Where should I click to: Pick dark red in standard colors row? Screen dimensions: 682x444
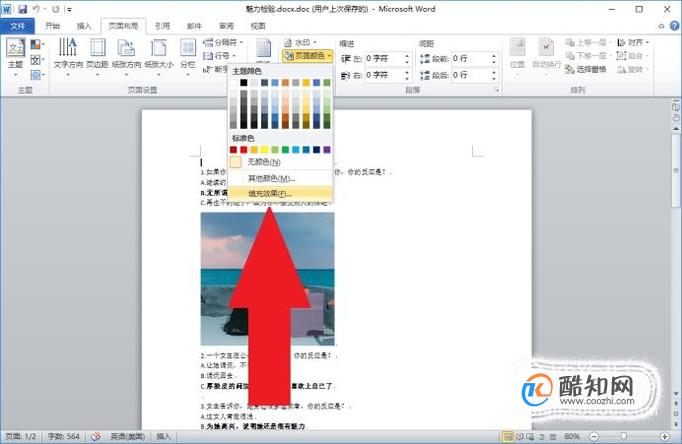(234, 150)
